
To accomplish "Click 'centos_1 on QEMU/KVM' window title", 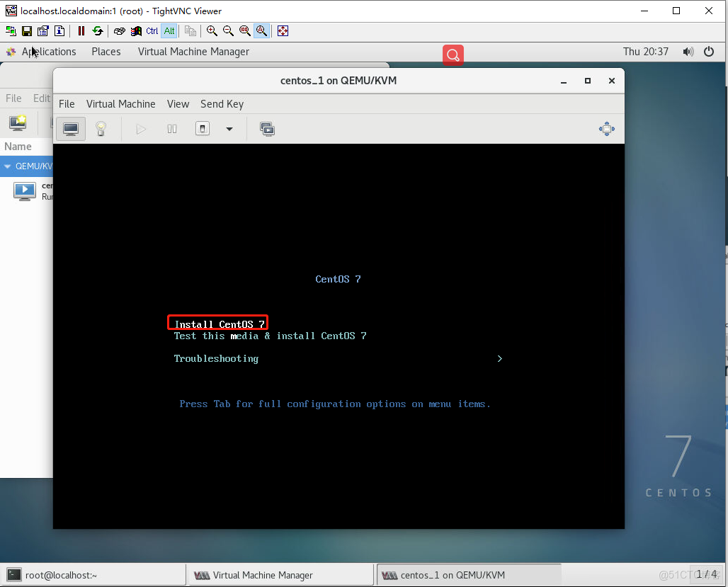I will (339, 81).
